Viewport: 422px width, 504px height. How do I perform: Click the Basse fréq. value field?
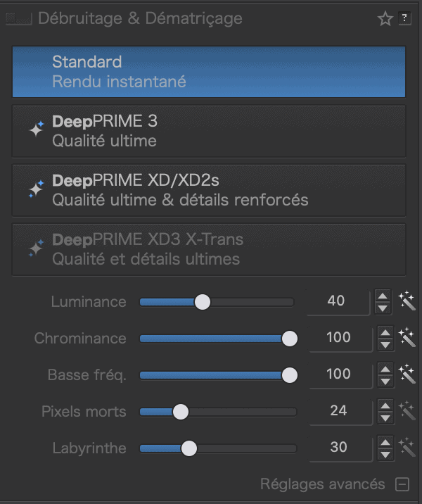pos(339,374)
